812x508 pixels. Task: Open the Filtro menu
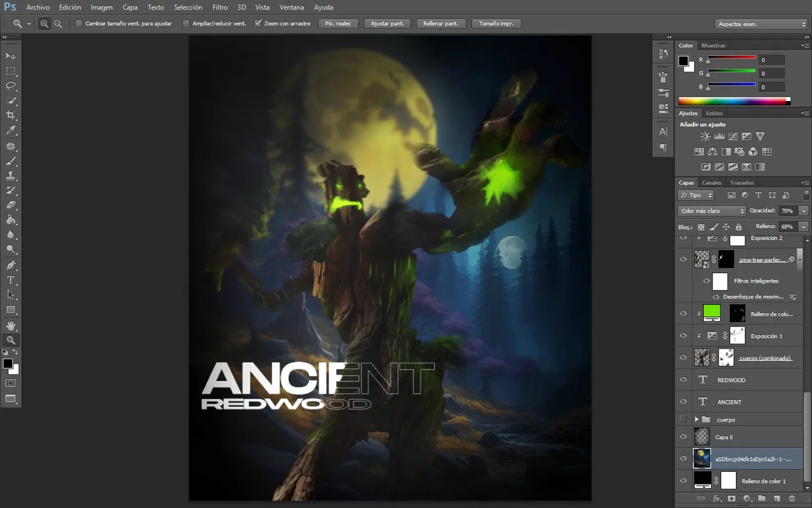220,8
